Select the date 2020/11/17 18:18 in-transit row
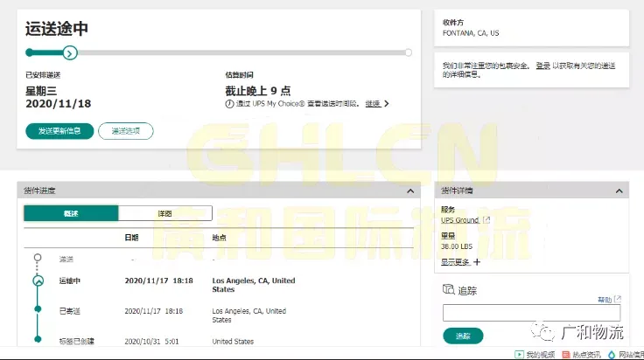The width and height of the screenshot is (644, 360). point(158,280)
